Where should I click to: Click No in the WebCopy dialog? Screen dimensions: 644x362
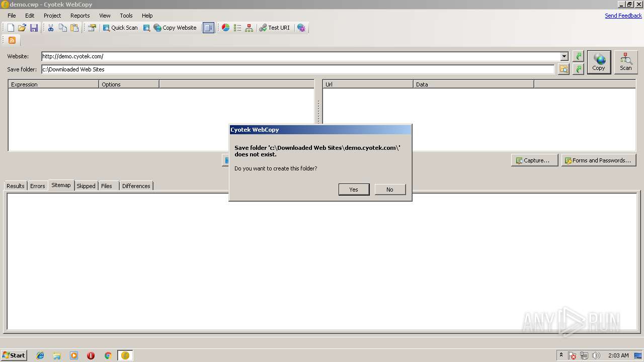[x=390, y=190]
